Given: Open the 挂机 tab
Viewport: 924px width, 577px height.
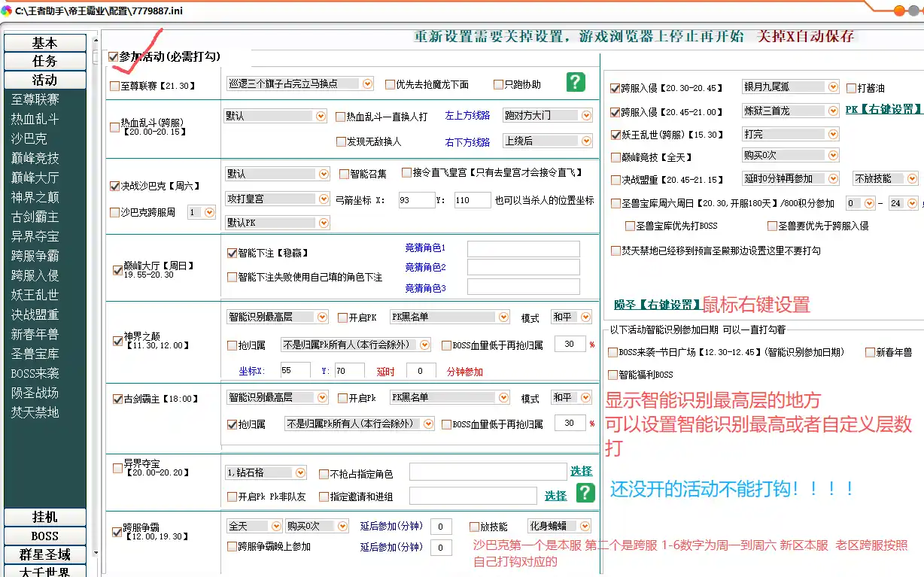Looking at the screenshot, I should (x=44, y=518).
